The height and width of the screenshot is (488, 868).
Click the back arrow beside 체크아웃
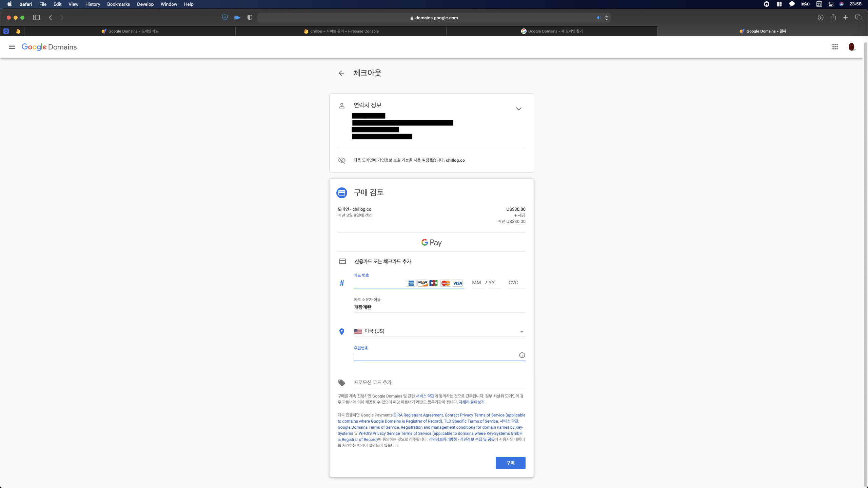tap(341, 73)
